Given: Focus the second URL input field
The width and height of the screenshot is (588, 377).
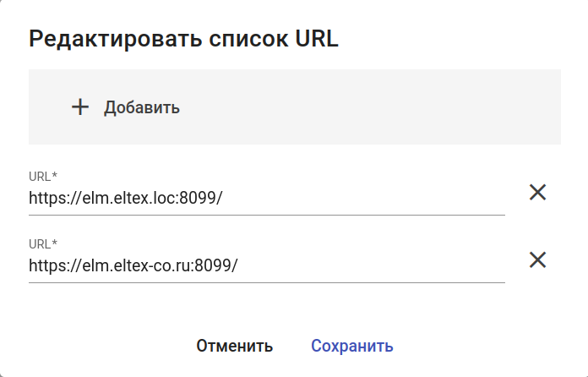Looking at the screenshot, I should pyautogui.click(x=338, y=266).
